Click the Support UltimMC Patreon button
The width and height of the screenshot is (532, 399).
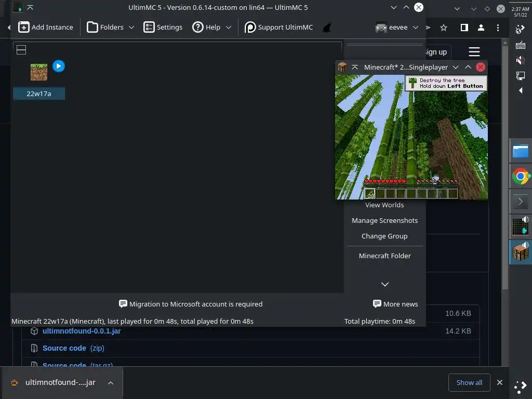(278, 27)
